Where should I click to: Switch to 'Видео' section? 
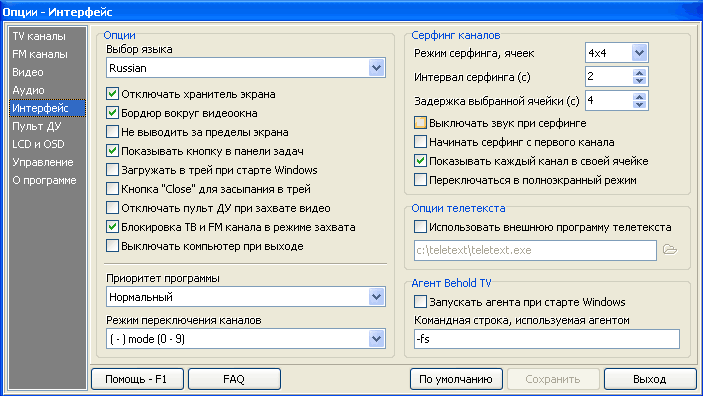click(x=48, y=72)
